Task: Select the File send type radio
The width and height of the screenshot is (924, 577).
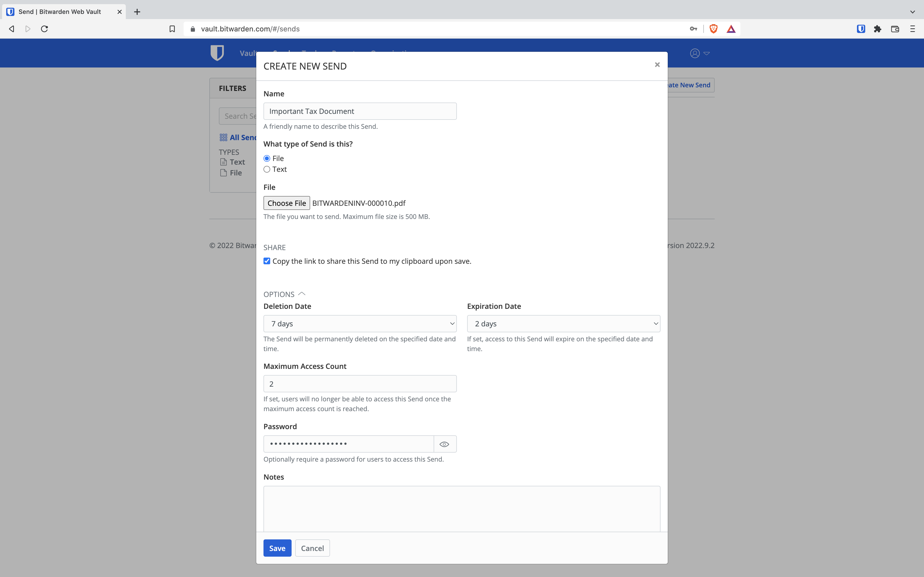Action: point(267,158)
